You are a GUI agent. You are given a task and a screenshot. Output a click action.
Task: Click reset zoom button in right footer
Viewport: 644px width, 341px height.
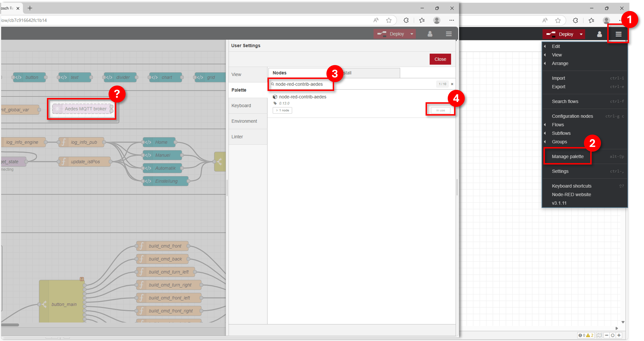coord(613,335)
